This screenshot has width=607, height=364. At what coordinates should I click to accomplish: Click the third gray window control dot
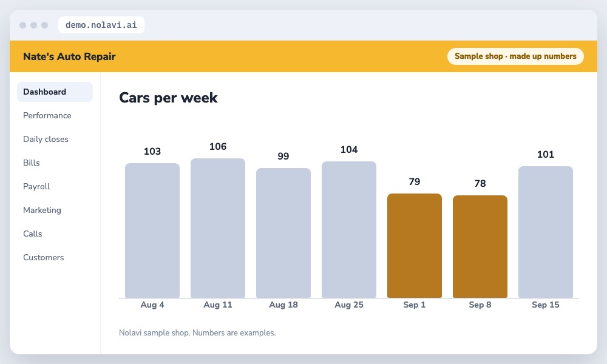44,25
